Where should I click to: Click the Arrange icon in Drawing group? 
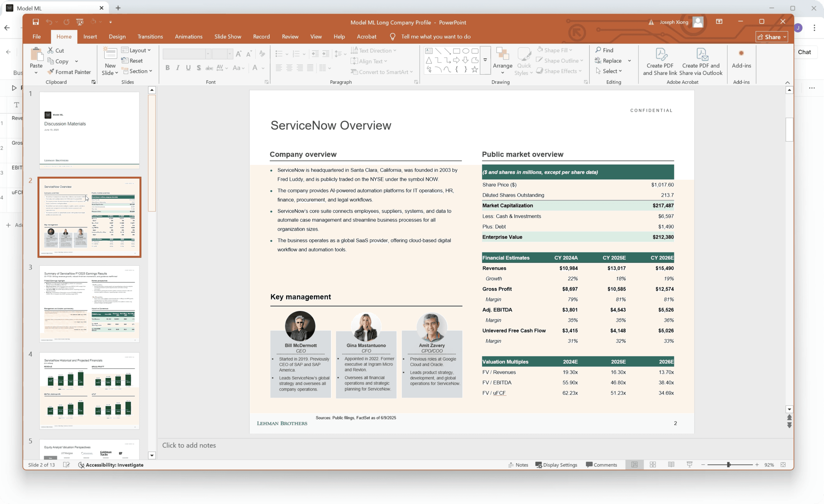coord(502,53)
